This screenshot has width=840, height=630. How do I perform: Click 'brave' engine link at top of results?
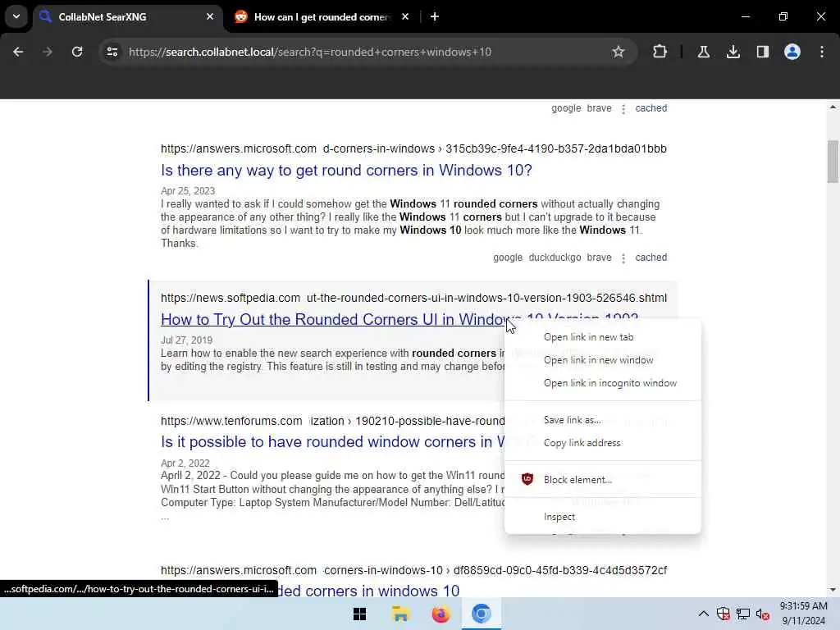tap(599, 108)
